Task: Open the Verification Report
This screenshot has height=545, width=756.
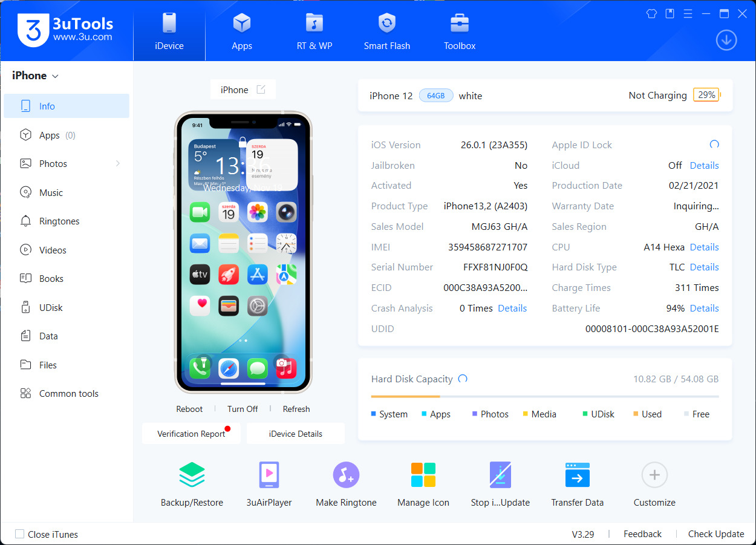Action: (x=191, y=434)
